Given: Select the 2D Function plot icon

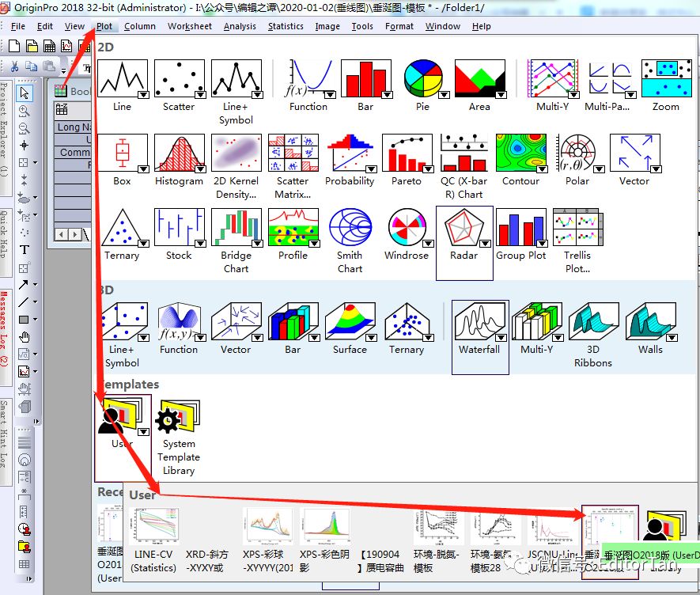Looking at the screenshot, I should point(309,78).
